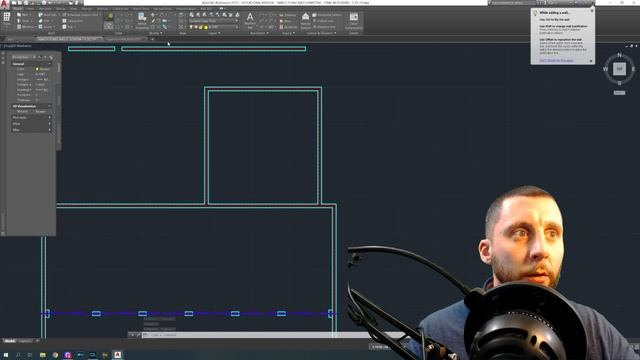Image resolution: width=640 pixels, height=360 pixels.
Task: Close the While adding a wall tip popup
Action: [592, 11]
